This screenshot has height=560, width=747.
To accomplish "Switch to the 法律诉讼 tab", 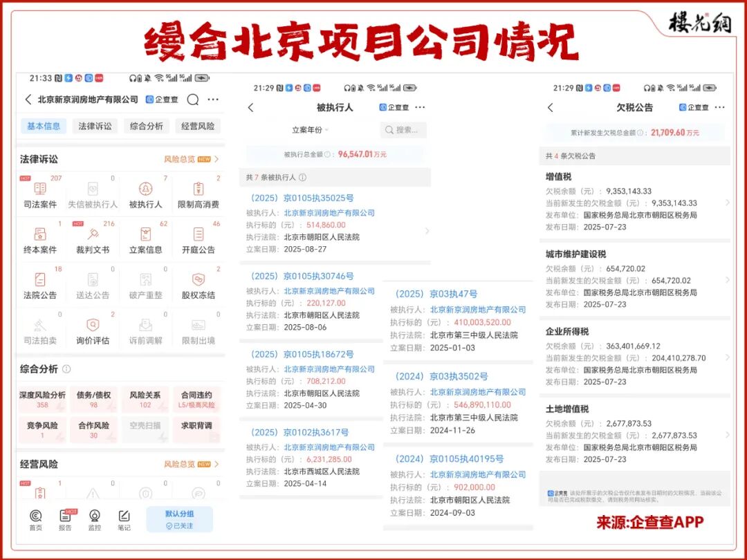I will pos(95,127).
